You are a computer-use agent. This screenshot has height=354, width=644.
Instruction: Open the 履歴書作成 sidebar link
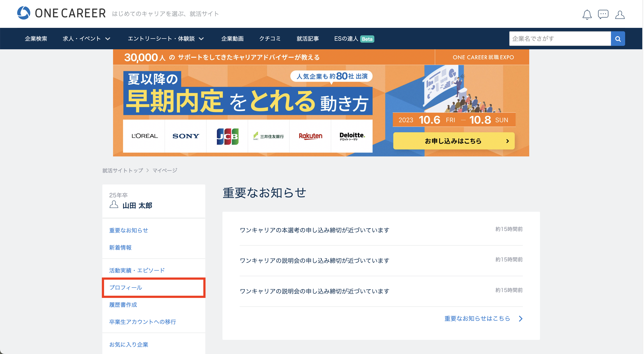(123, 305)
